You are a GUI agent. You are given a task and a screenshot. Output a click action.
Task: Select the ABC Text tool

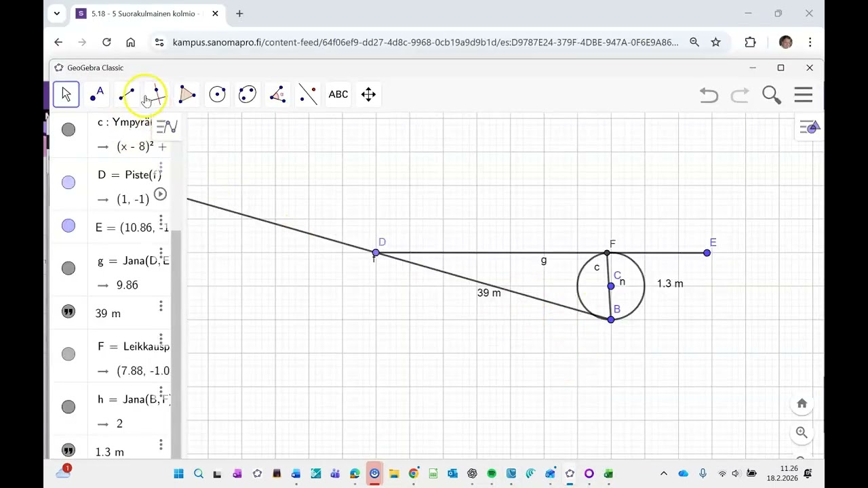[338, 94]
